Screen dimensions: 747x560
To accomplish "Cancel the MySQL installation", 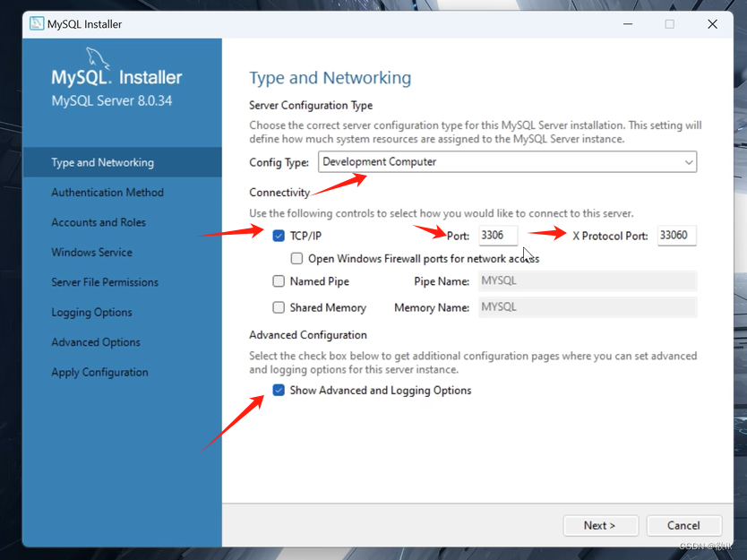I will (x=683, y=525).
